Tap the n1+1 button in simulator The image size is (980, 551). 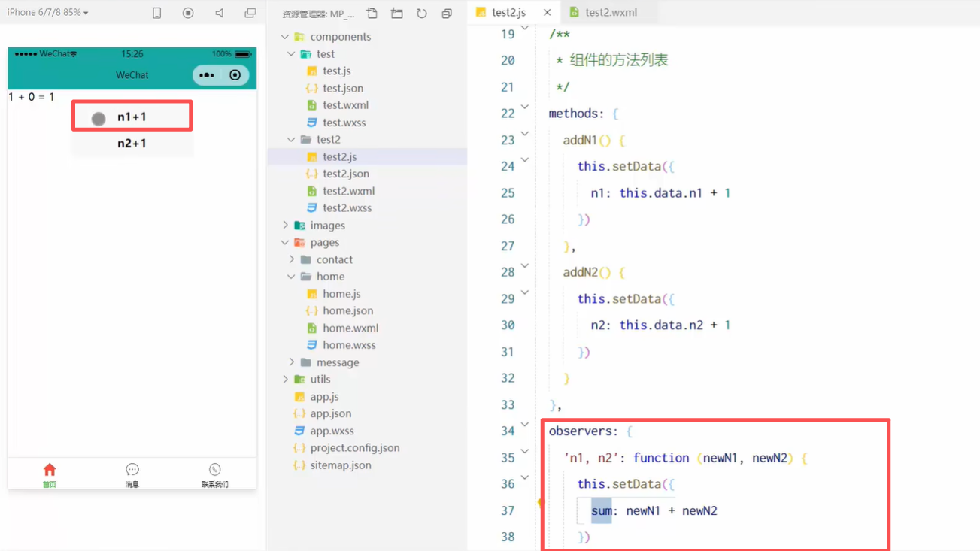pyautogui.click(x=132, y=117)
